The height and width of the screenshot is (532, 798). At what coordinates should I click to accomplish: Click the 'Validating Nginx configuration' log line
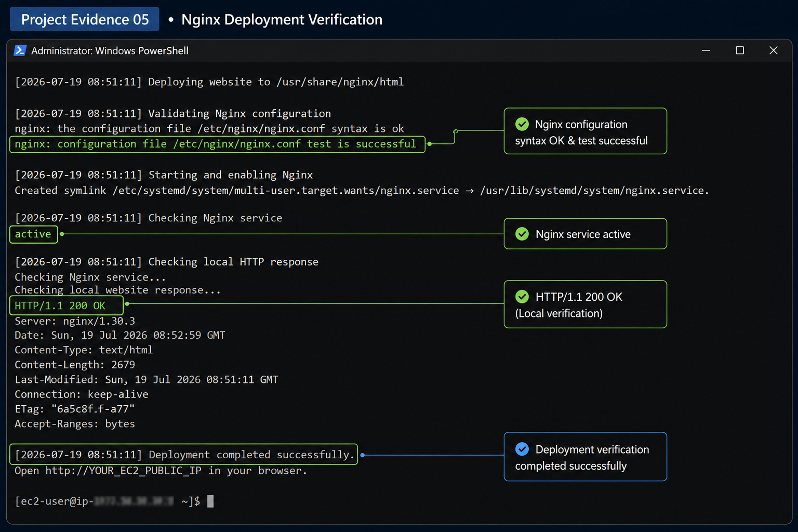[x=173, y=114]
